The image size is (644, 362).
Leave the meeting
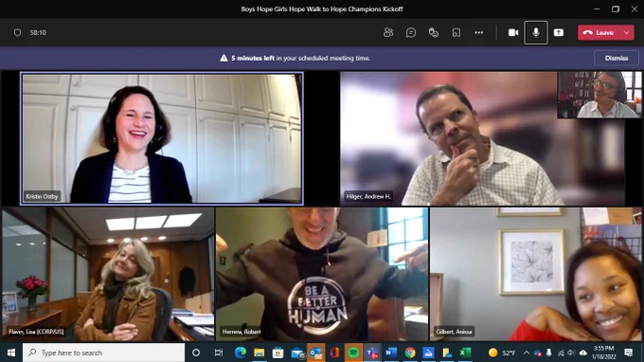[599, 32]
